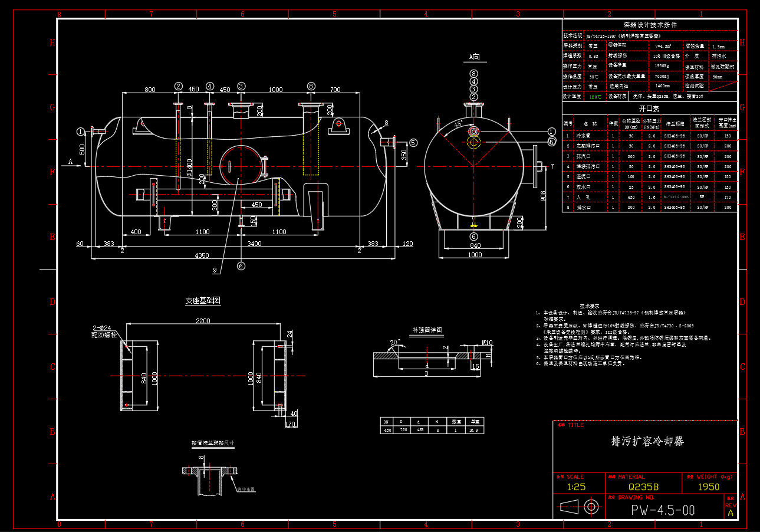Click the 补强圈详图 heading

click(427, 330)
